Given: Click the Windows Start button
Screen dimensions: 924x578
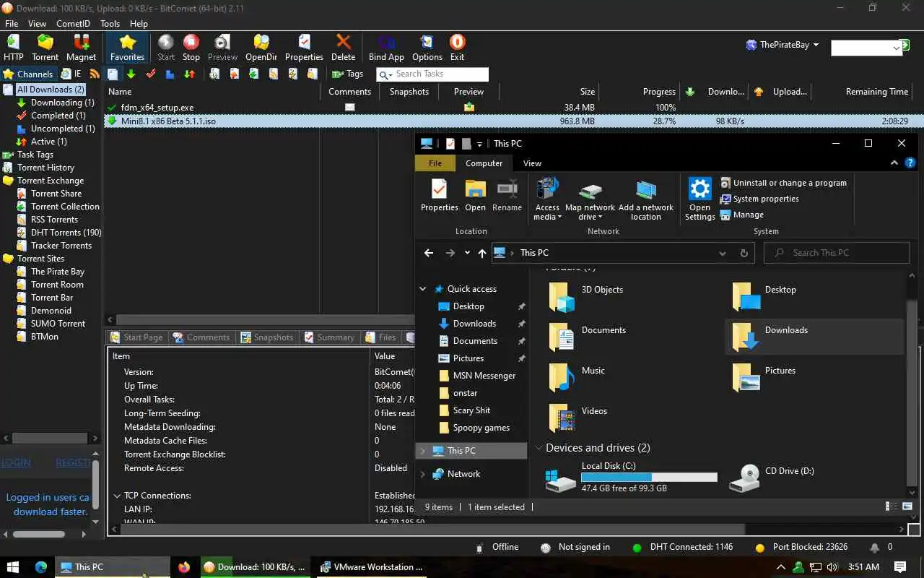Looking at the screenshot, I should 13,567.
